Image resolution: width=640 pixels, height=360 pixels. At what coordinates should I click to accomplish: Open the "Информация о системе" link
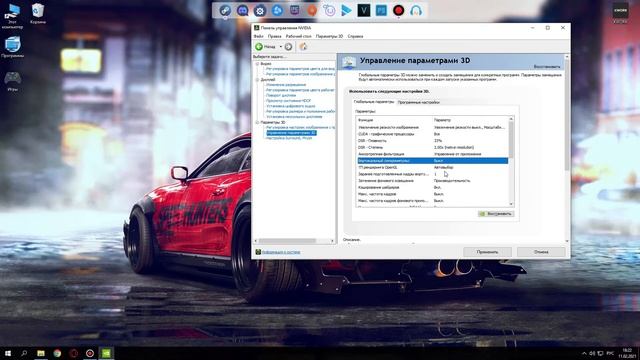point(281,252)
